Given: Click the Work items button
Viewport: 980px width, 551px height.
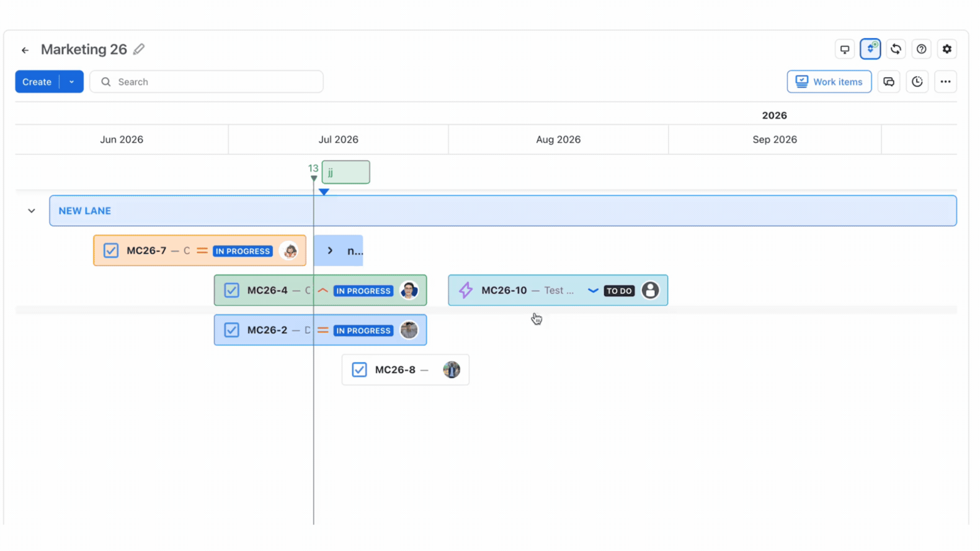Looking at the screenshot, I should pyautogui.click(x=829, y=82).
